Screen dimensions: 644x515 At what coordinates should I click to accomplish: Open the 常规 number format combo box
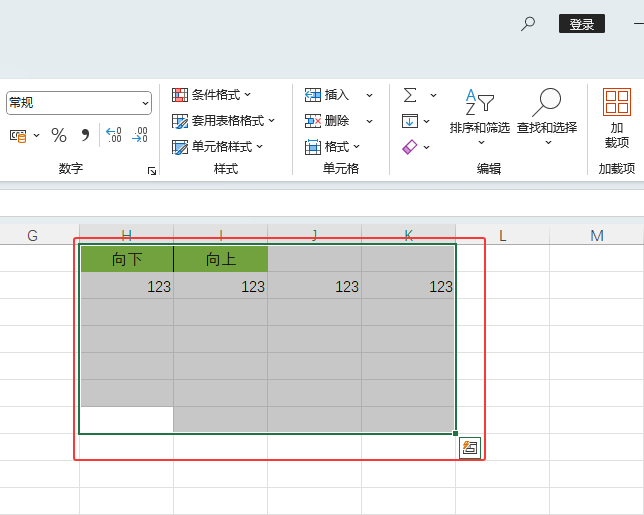pos(79,103)
